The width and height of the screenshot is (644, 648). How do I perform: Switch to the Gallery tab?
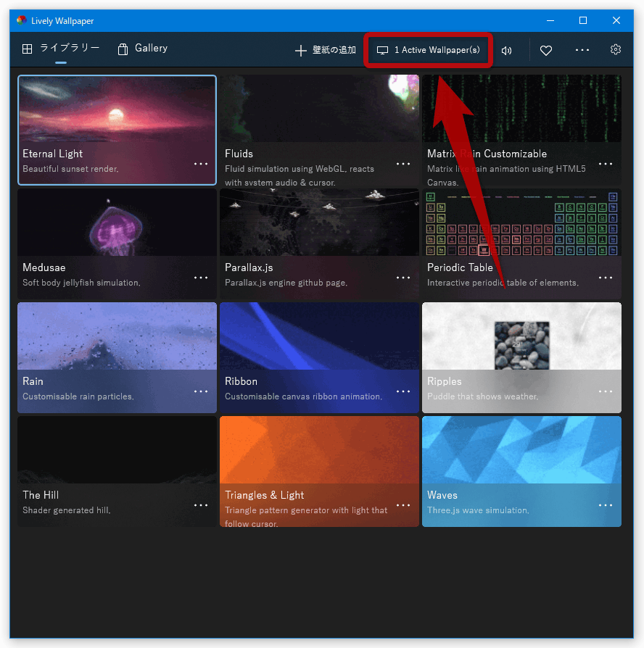[x=143, y=49]
